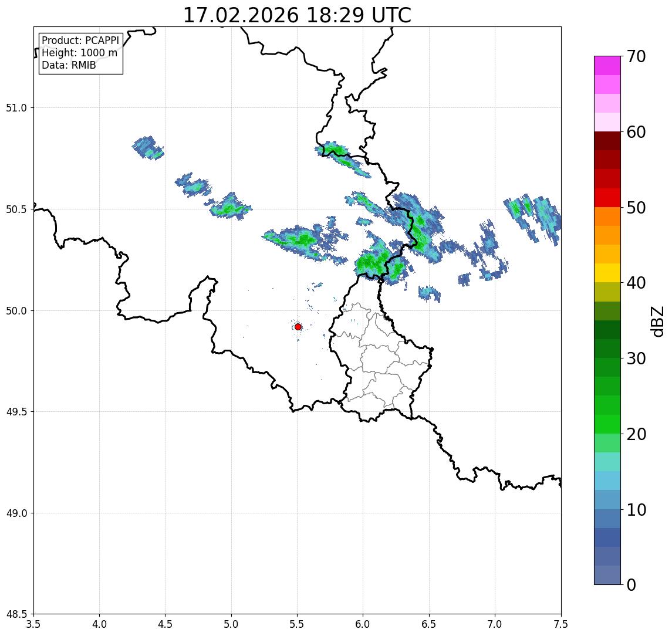The image size is (672, 636).
Task: Click the longitude label 5.5
Action: click(x=298, y=624)
